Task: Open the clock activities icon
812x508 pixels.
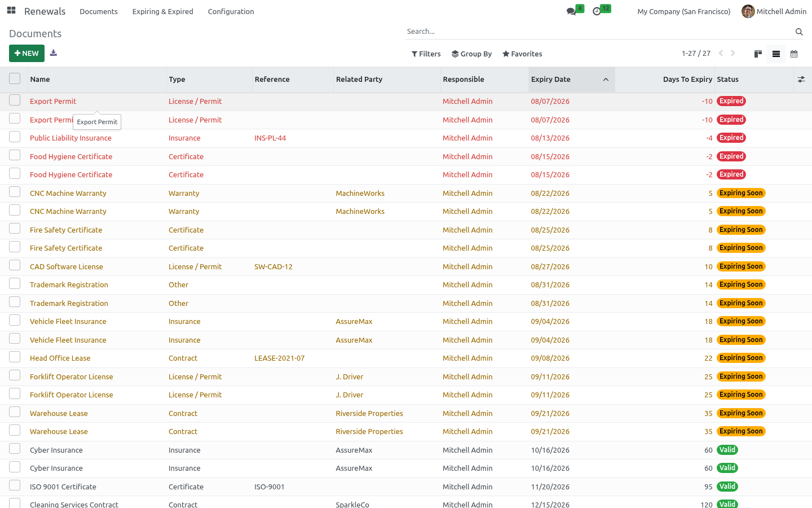Action: [x=597, y=11]
